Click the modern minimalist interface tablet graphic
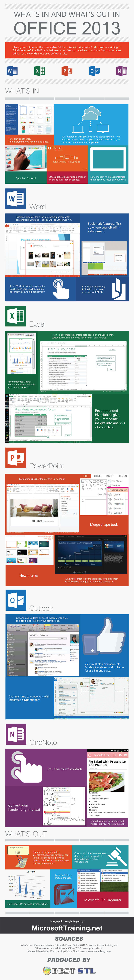134x980 pixels. tap(108, 159)
